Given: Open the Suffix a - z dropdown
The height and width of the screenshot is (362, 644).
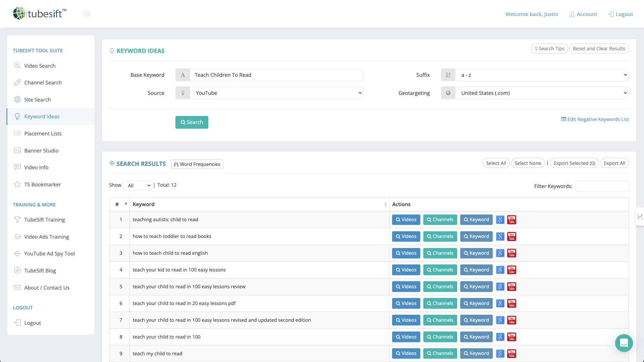Looking at the screenshot, I should pos(542,75).
